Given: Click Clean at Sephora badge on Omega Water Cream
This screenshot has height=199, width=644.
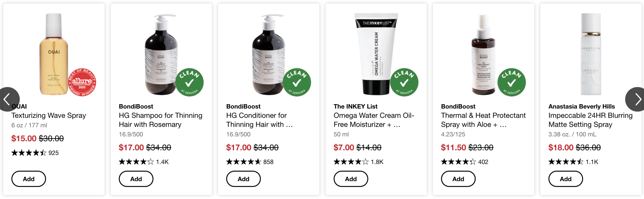Looking at the screenshot, I should point(404,82).
